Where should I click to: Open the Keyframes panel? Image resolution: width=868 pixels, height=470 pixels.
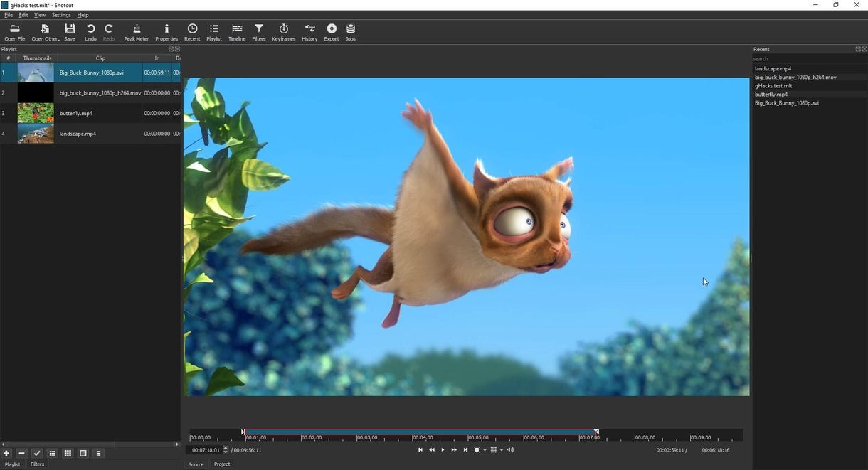pyautogui.click(x=283, y=32)
